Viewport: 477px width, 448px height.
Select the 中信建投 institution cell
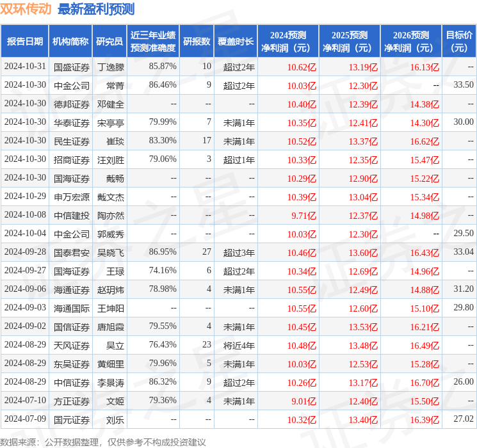click(72, 215)
